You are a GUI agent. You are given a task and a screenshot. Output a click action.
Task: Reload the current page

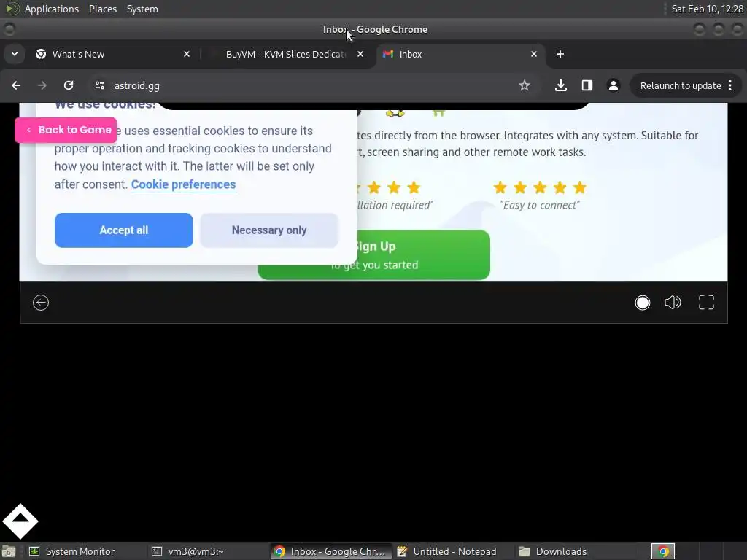point(69,86)
